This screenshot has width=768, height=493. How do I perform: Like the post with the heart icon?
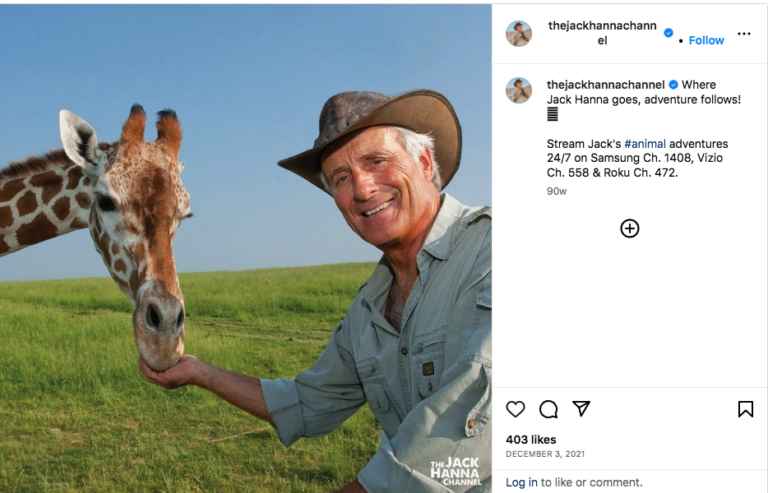click(515, 409)
